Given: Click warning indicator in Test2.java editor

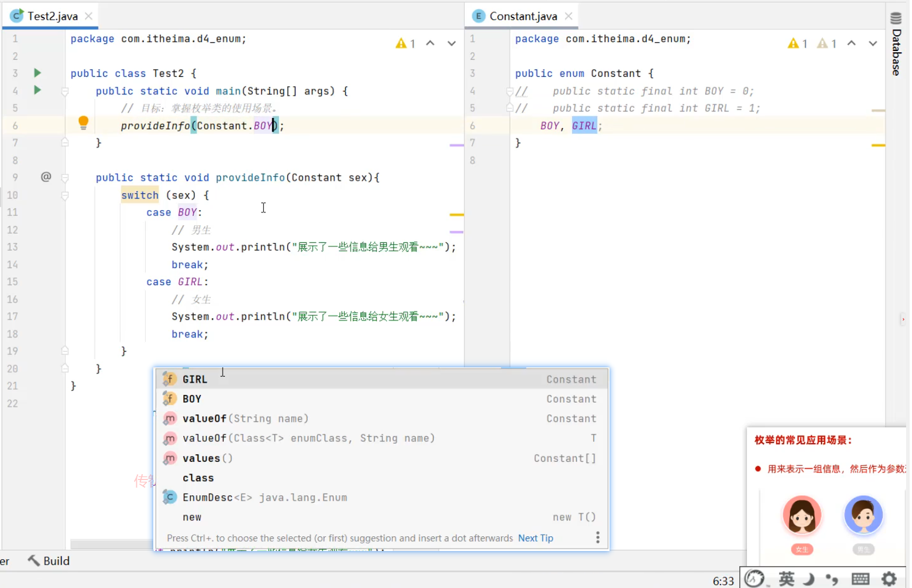Looking at the screenshot, I should (405, 43).
